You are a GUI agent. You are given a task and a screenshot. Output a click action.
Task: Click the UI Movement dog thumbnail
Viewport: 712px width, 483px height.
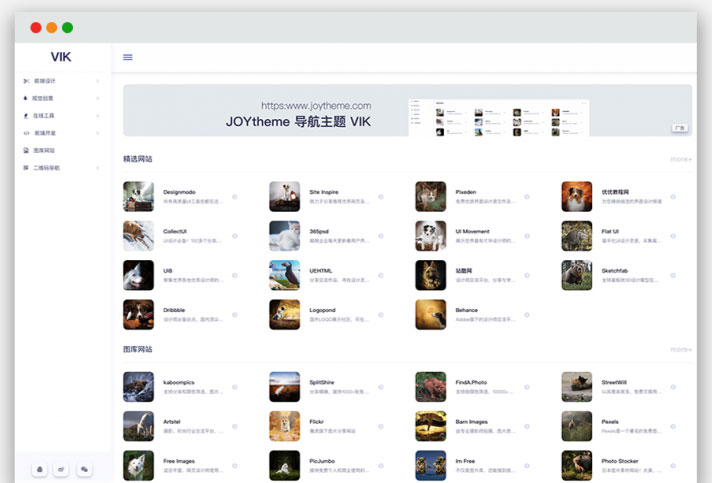coord(431,236)
